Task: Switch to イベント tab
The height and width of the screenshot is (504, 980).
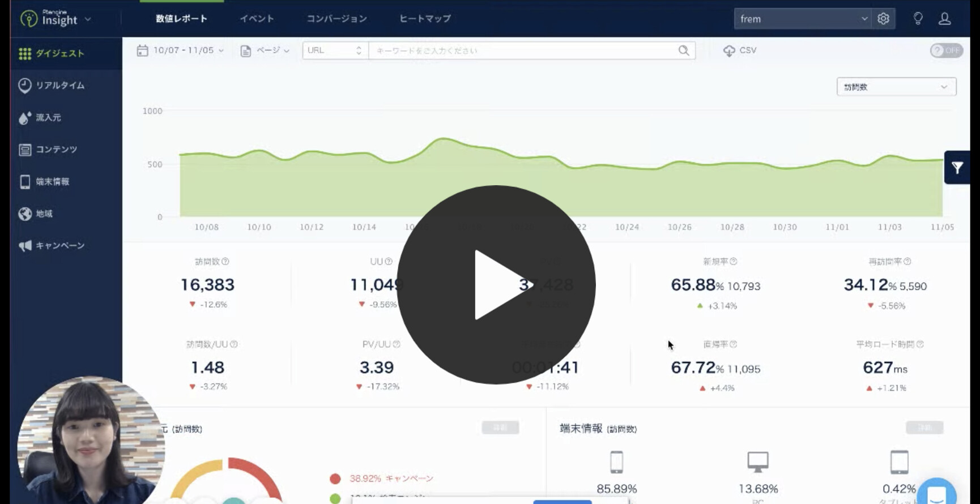Action: (x=257, y=19)
